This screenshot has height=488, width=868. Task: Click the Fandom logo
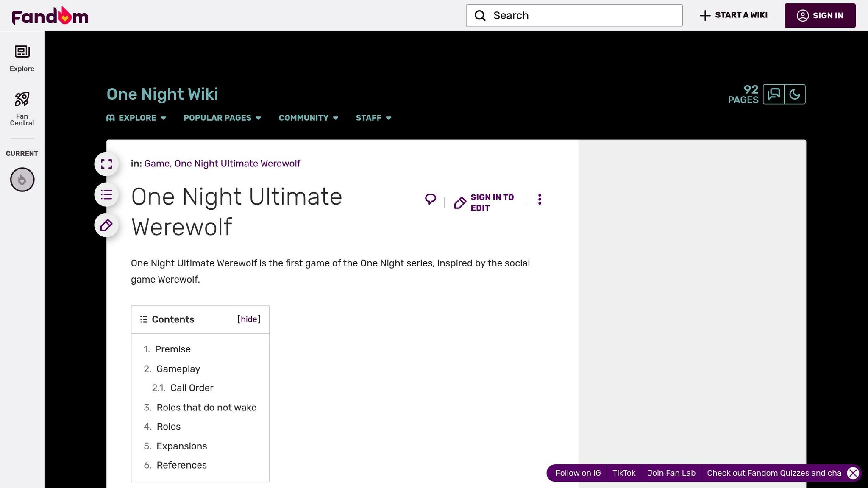[50, 16]
